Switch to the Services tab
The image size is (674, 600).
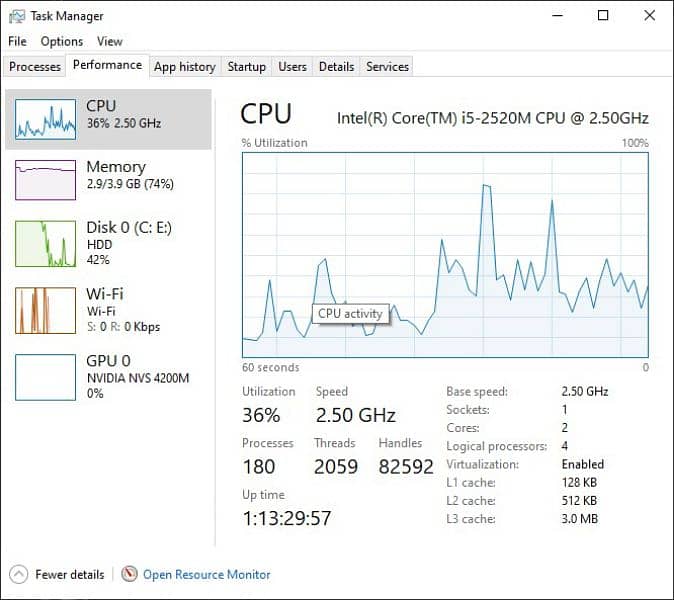pos(387,66)
